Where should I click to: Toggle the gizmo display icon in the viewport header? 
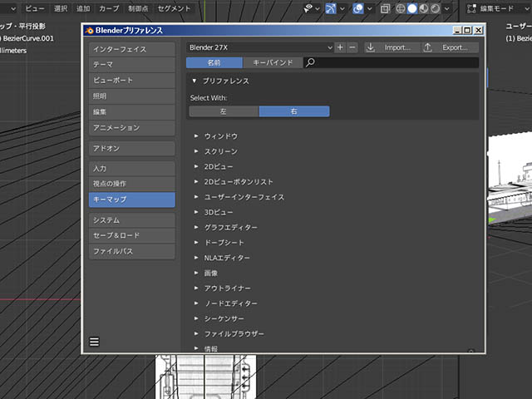[331, 8]
